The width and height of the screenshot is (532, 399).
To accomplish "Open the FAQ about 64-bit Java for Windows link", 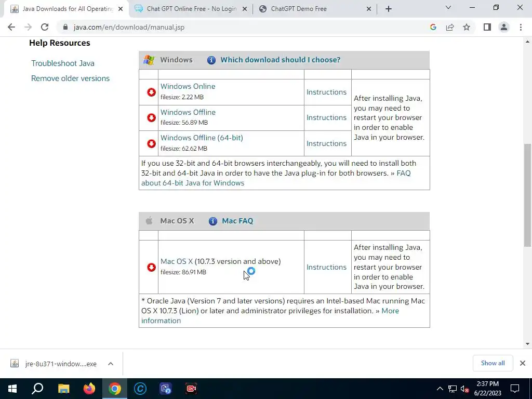I will [193, 183].
